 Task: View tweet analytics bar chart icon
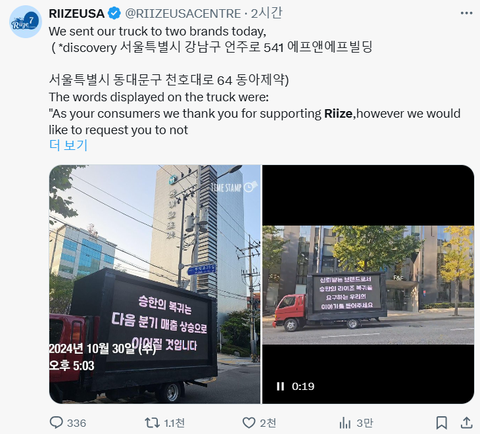[x=345, y=423]
